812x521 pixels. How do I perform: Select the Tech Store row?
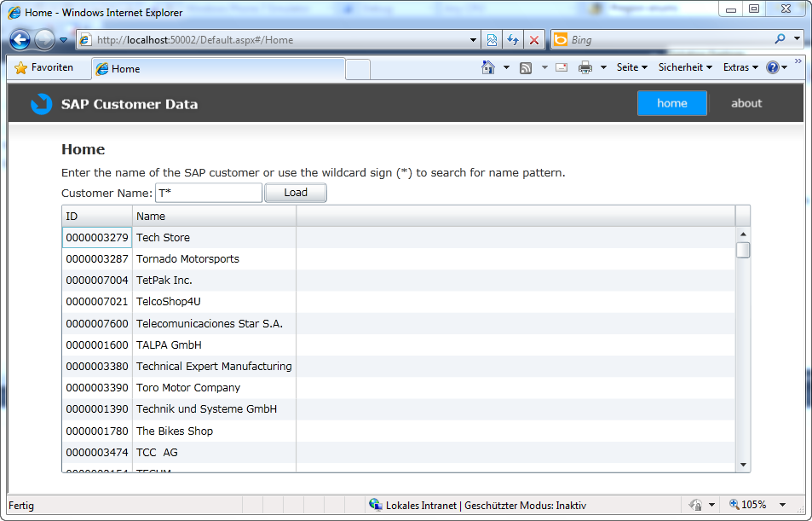399,237
